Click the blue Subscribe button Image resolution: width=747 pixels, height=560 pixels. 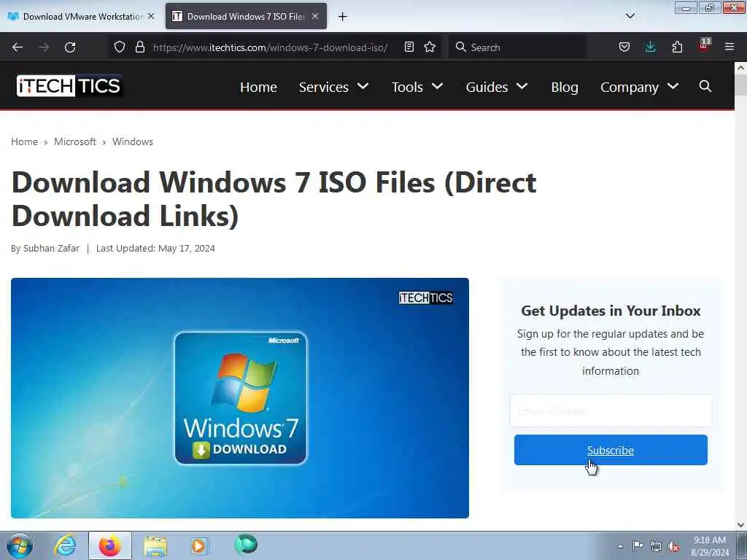click(x=611, y=450)
